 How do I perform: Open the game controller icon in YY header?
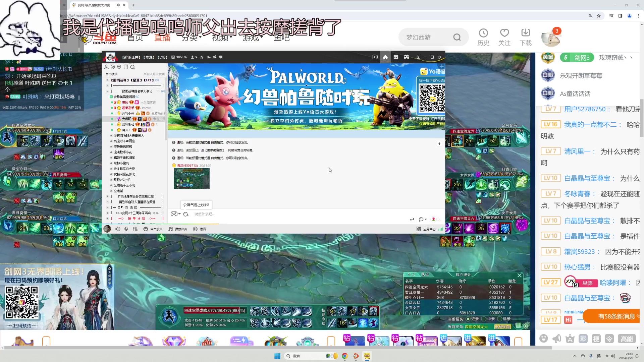point(406,57)
